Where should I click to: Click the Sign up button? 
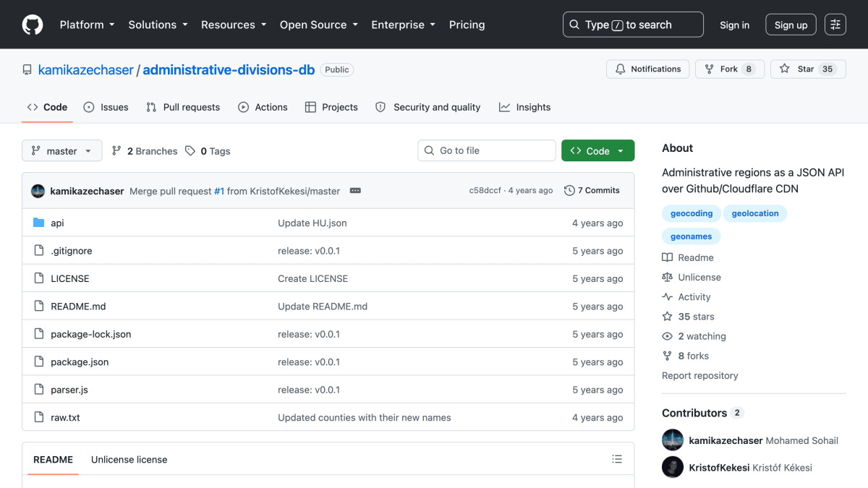pos(791,25)
